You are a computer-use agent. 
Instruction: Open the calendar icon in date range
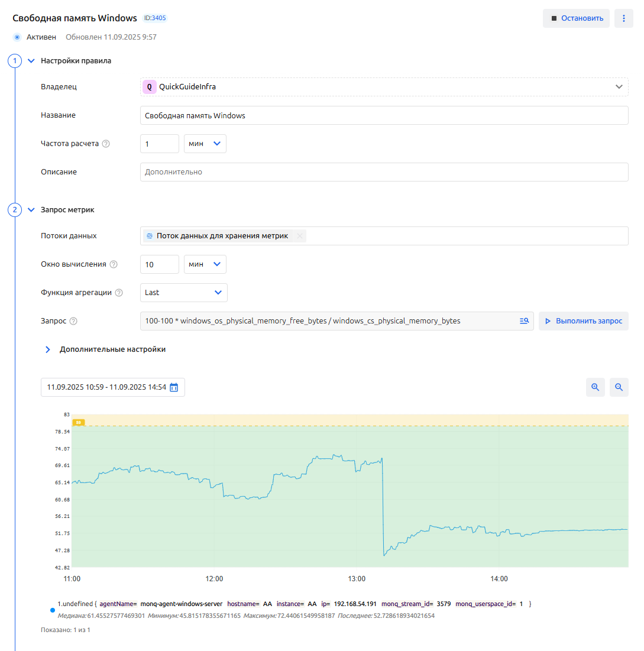click(174, 387)
